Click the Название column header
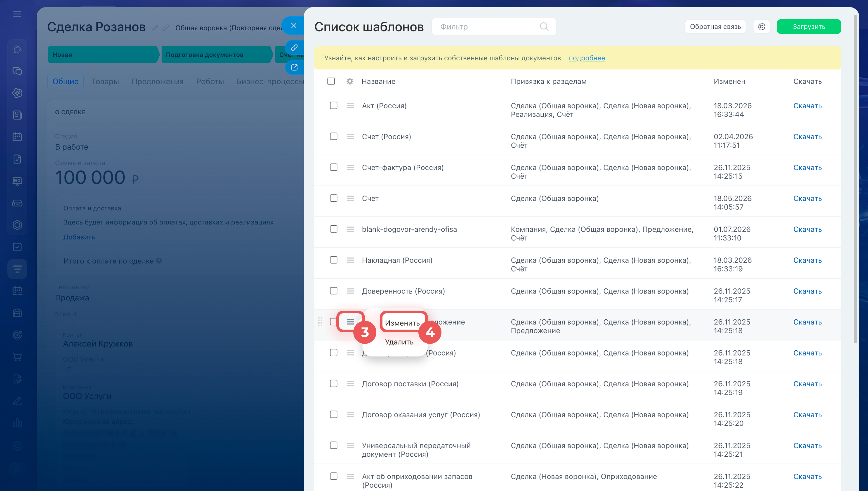 click(x=378, y=81)
